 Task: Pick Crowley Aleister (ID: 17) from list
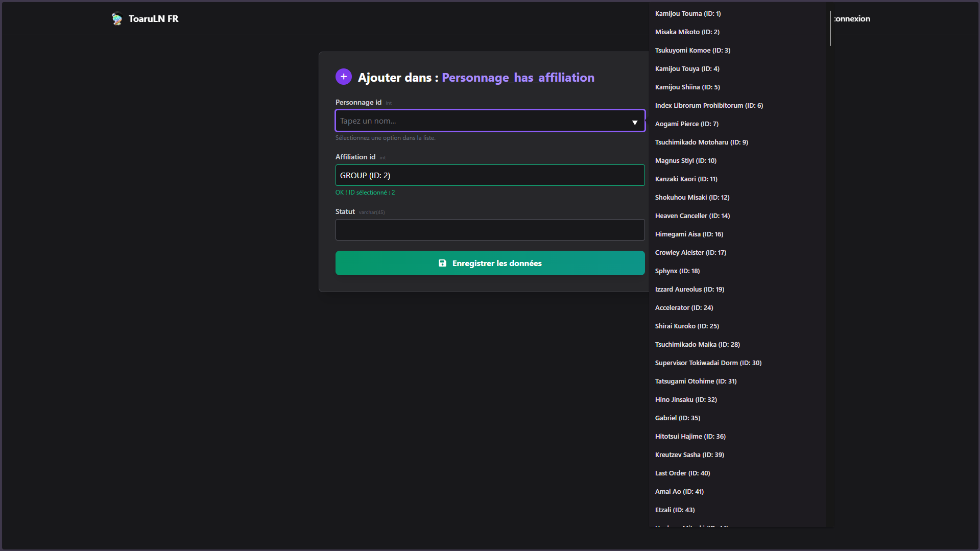pyautogui.click(x=690, y=253)
